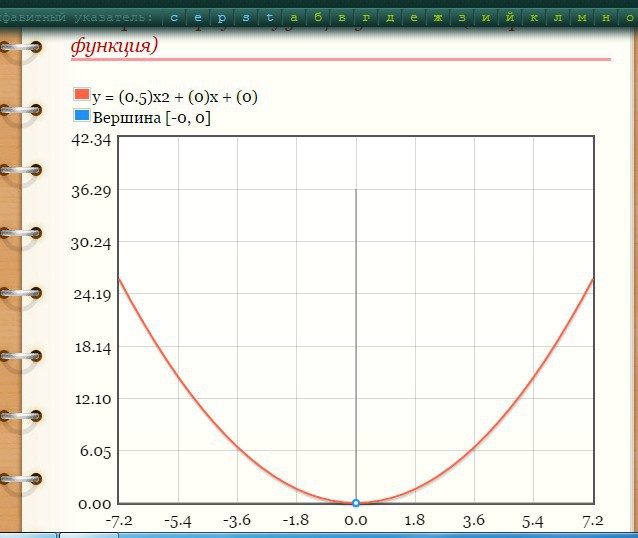Open letter 'л' in alphabet index

coord(558,18)
